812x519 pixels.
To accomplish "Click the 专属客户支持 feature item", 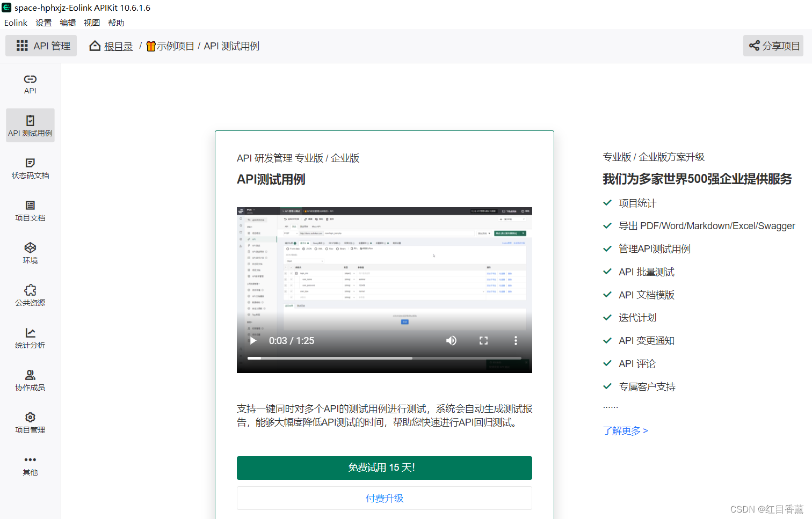I will 647,386.
